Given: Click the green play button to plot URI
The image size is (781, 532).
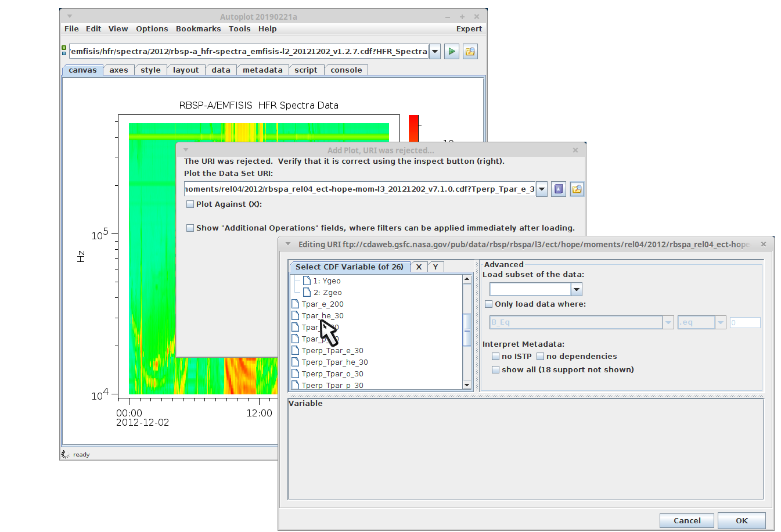Looking at the screenshot, I should click(x=451, y=52).
